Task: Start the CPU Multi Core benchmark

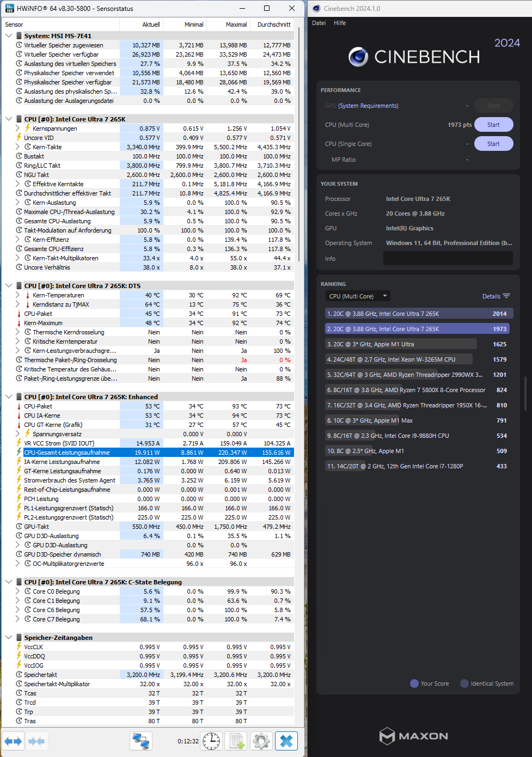Action: click(493, 124)
